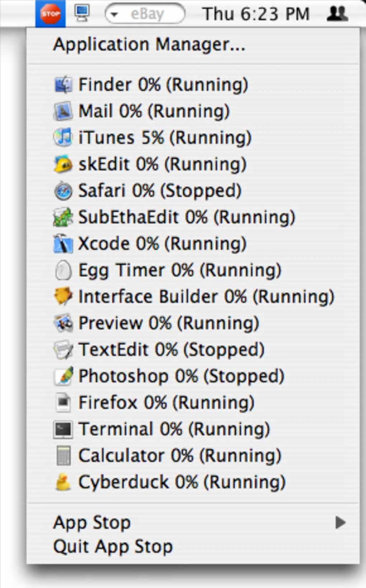Image resolution: width=366 pixels, height=588 pixels.
Task: Expand the App Stop submenu arrow
Action: [x=340, y=523]
